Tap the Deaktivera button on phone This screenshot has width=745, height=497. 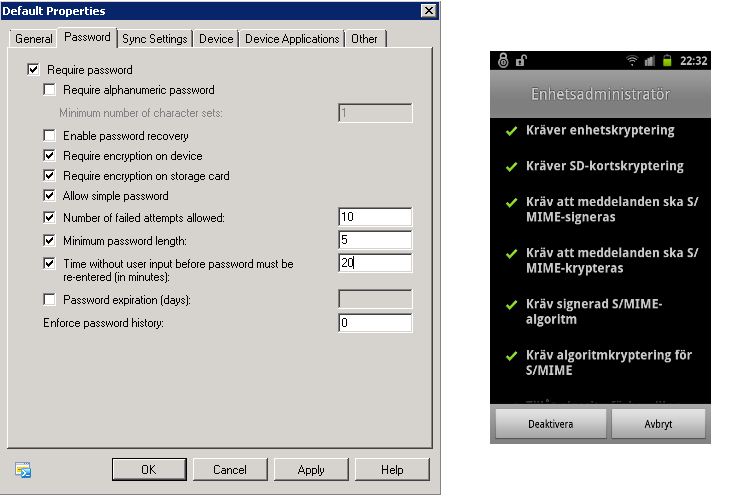point(549,424)
